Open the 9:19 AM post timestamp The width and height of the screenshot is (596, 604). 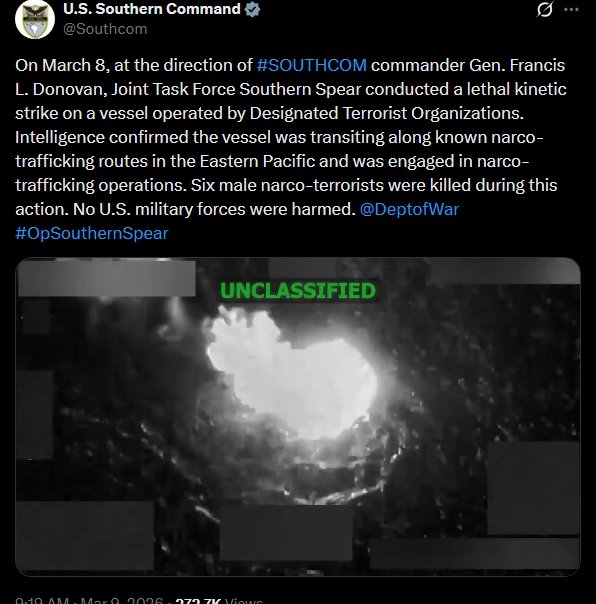[x=42, y=601]
